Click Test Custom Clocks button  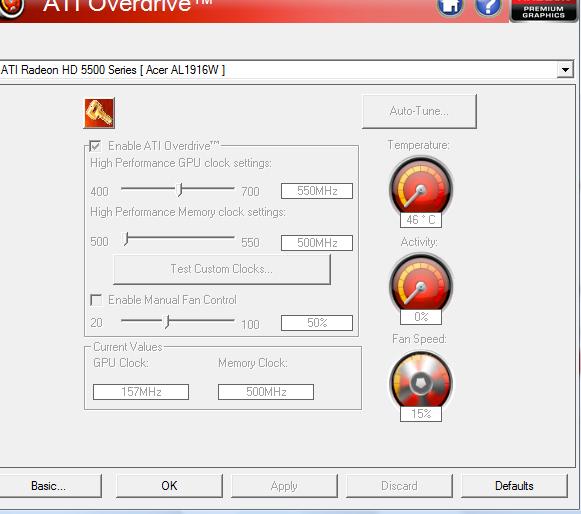(x=222, y=269)
